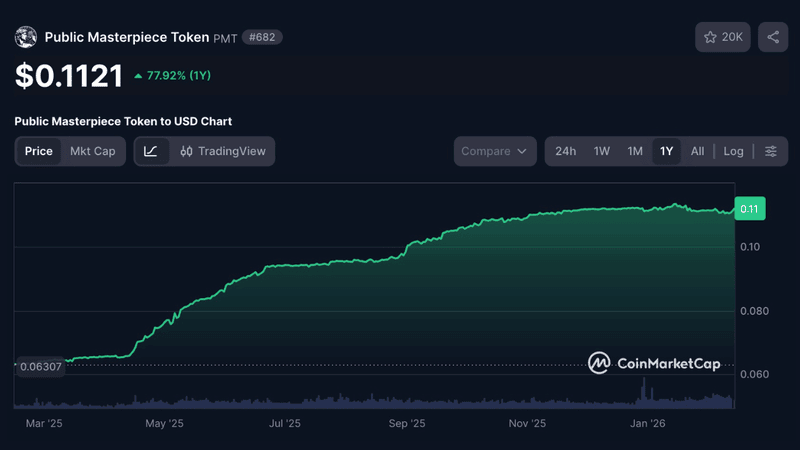
Task: Click the Public Masterpiece Token logo icon
Action: point(26,37)
